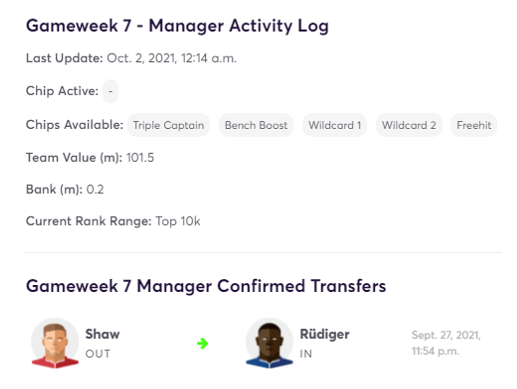Open the Rüdiger player name
Viewport: 517px width, 389px height.
point(324,334)
